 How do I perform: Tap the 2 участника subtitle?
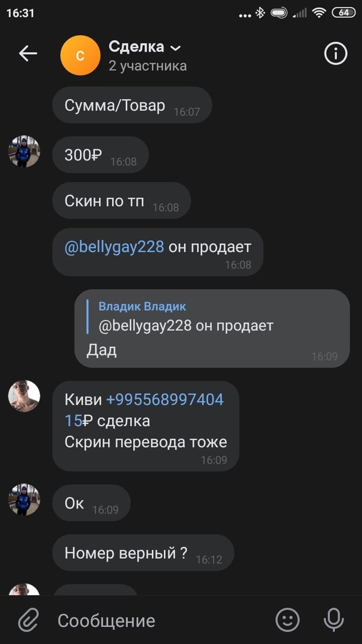coord(147,66)
